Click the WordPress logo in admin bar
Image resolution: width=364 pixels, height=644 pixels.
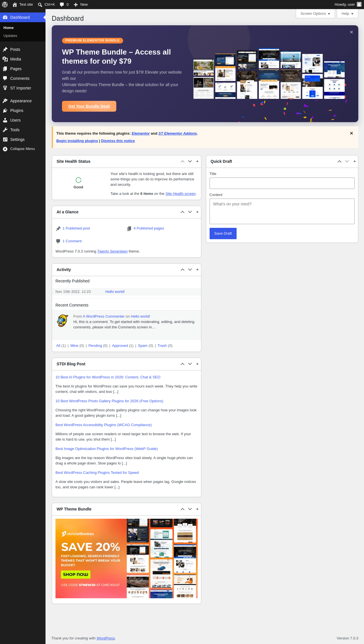click(x=5, y=5)
